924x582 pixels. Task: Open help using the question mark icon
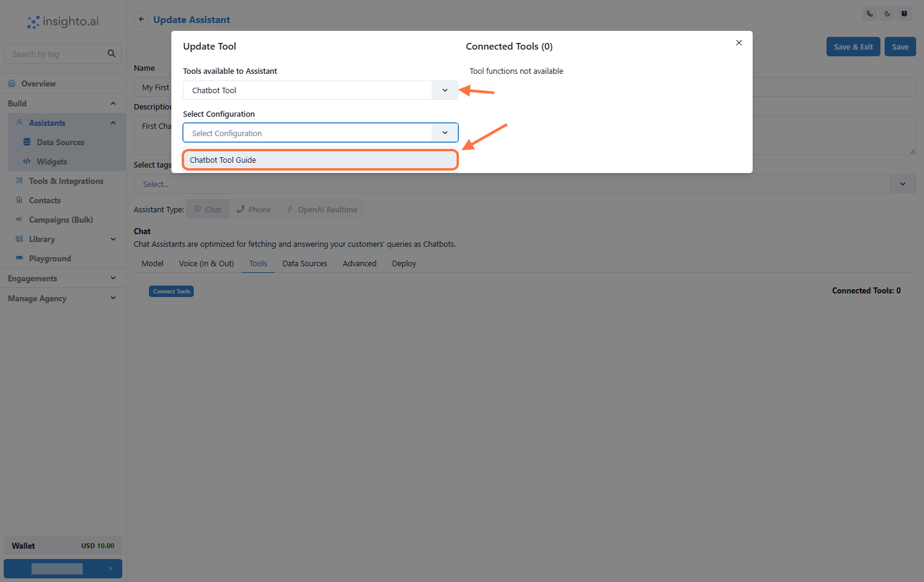(905, 13)
